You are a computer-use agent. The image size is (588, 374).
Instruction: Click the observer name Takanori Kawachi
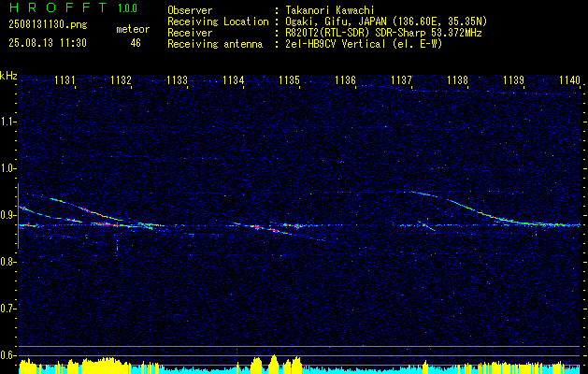(330, 10)
